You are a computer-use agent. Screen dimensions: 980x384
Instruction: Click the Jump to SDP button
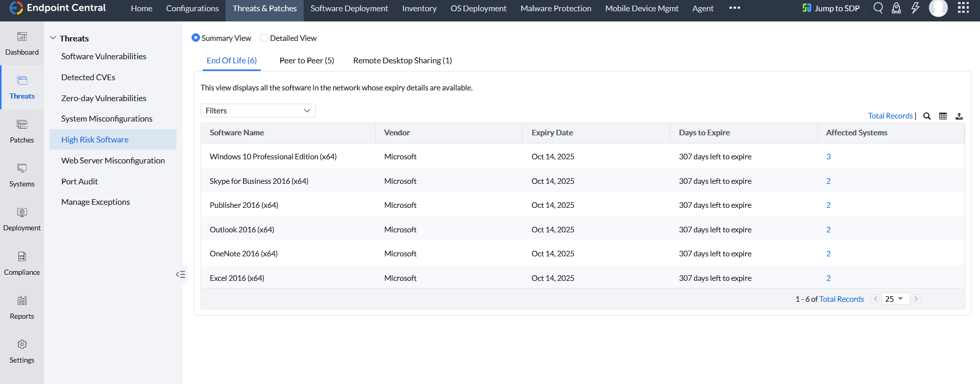click(x=831, y=8)
